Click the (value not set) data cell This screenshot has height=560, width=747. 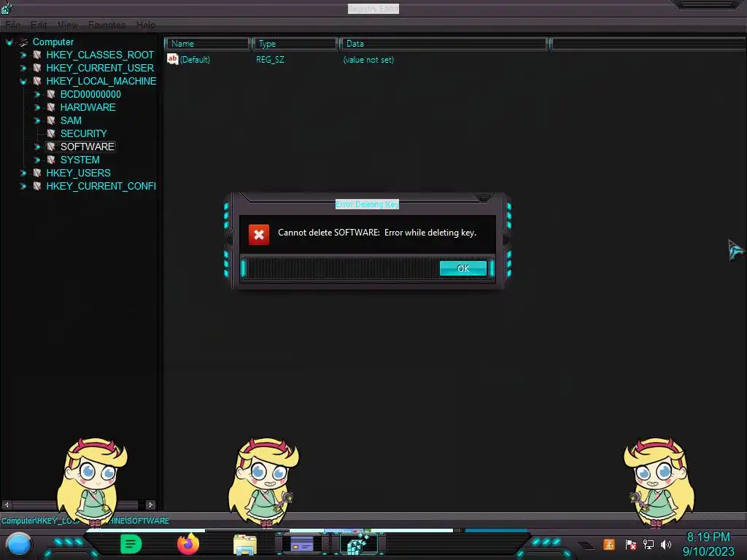[368, 60]
